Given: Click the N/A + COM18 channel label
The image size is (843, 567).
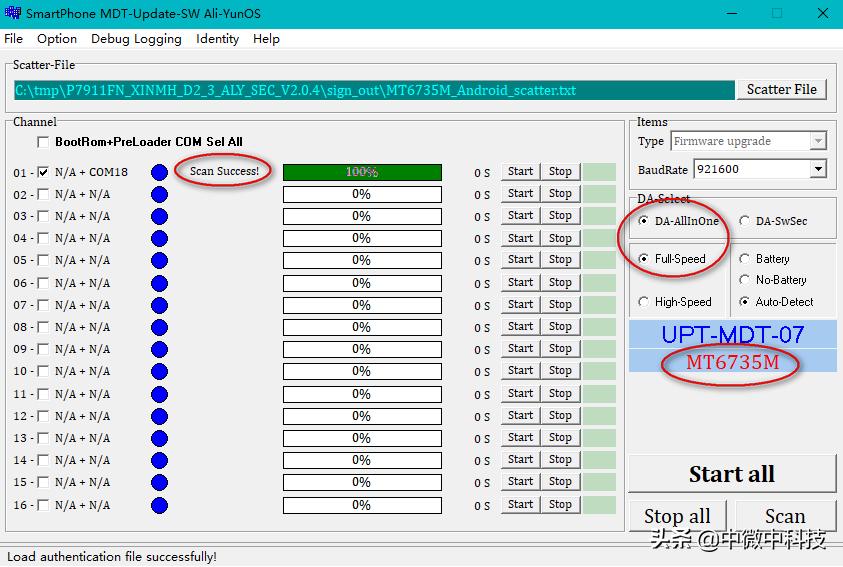Looking at the screenshot, I should tap(91, 172).
